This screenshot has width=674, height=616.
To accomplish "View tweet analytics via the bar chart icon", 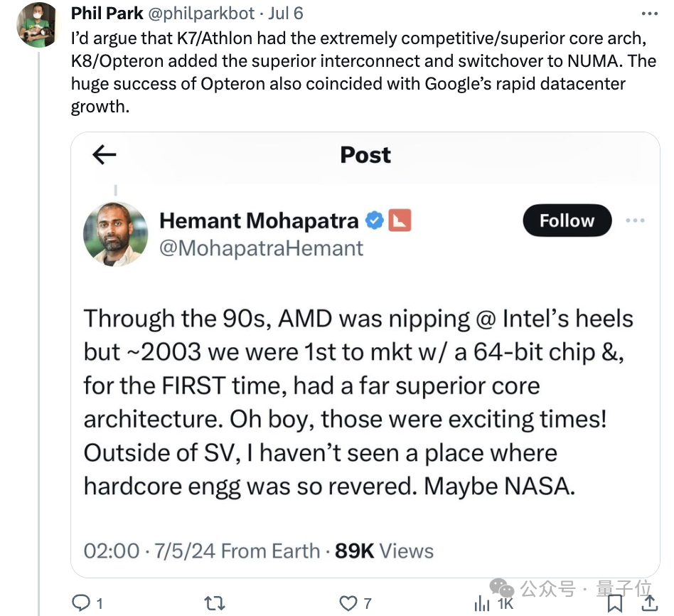I will coord(483,603).
